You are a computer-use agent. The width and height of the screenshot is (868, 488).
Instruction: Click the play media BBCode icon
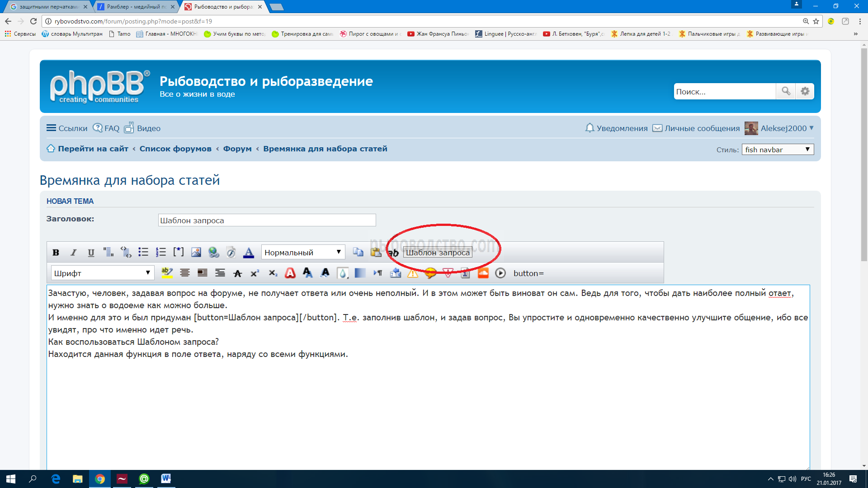pos(500,273)
